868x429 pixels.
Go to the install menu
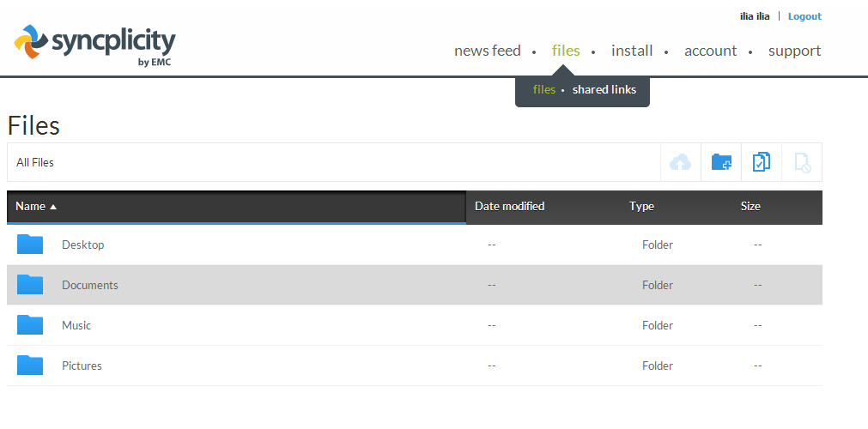coord(632,51)
